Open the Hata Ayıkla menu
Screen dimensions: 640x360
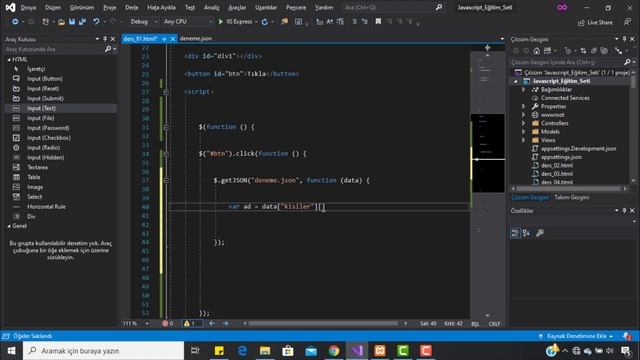pos(161,7)
